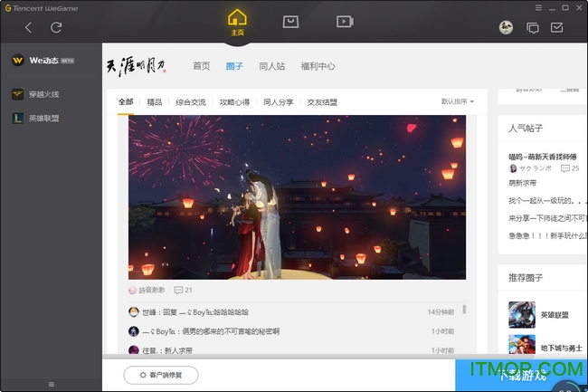Open 默认排序 sort dropdown
The height and width of the screenshot is (392, 588).
click(457, 101)
